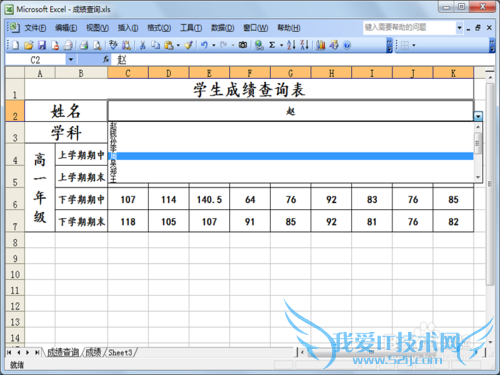Sort ascending with A-Z icon
The width and height of the screenshot is (500, 375).
click(x=291, y=45)
